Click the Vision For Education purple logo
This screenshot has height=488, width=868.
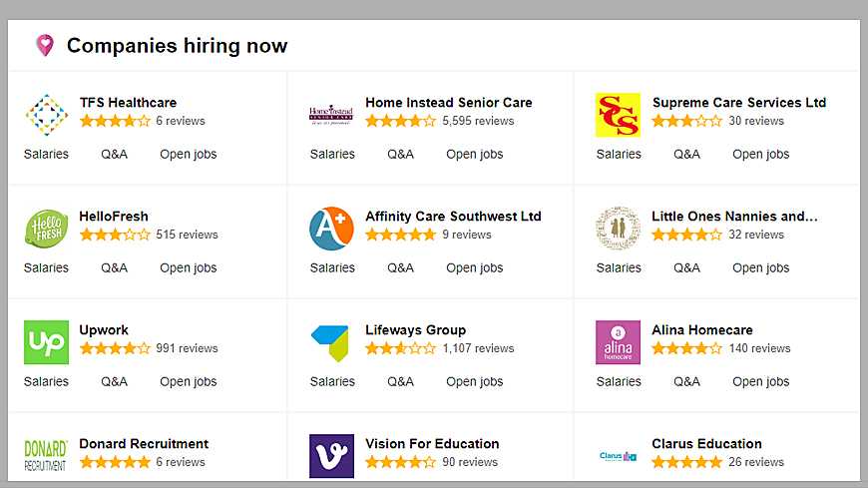[x=331, y=456]
